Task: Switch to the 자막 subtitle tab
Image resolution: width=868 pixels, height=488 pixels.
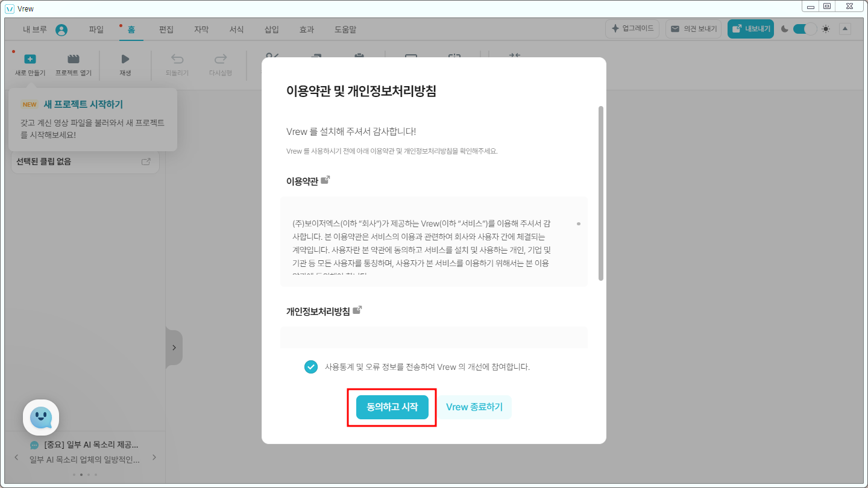Action: point(201,28)
